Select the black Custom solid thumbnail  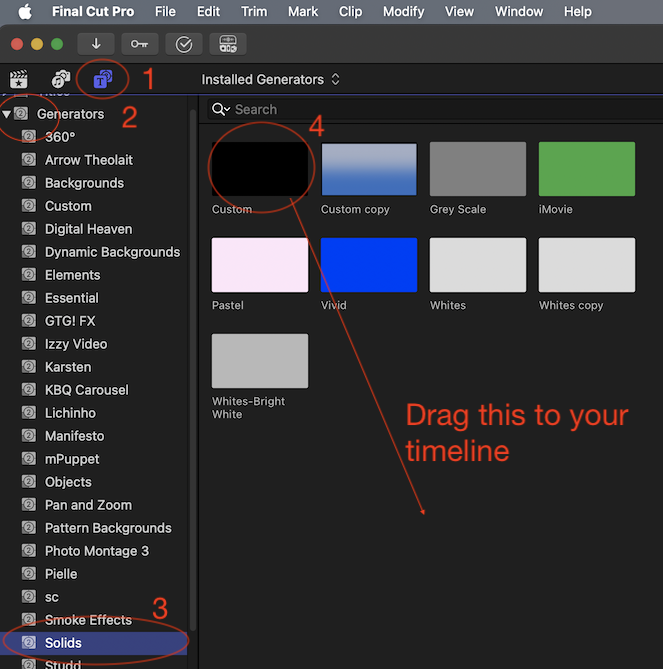pyautogui.click(x=259, y=169)
